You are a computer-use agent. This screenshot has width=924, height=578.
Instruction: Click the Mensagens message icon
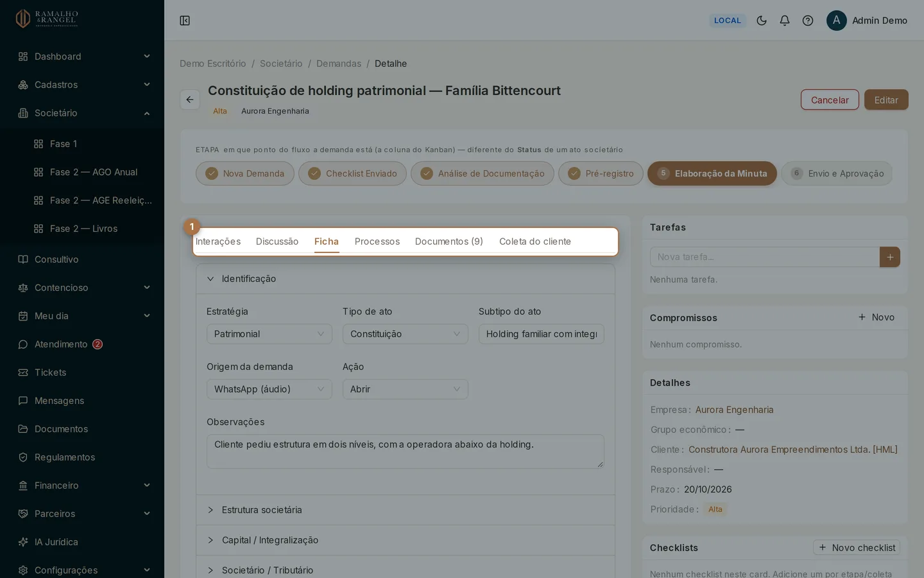[x=23, y=401]
